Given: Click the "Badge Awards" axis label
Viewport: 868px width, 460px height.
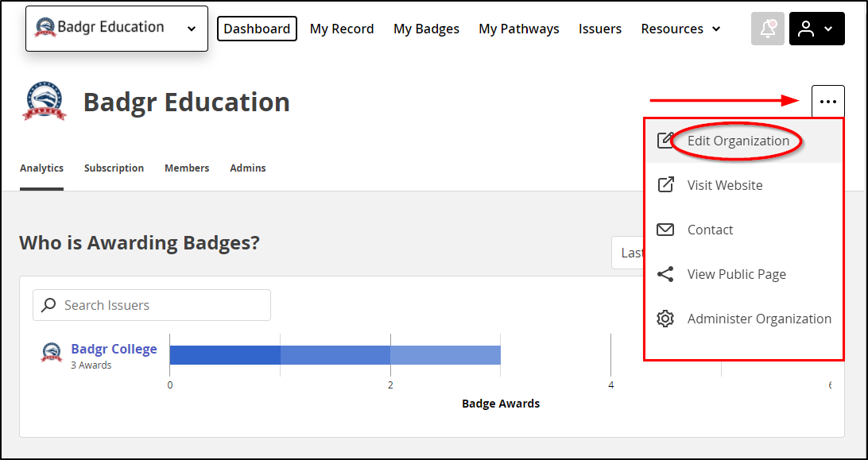Looking at the screenshot, I should [x=501, y=404].
